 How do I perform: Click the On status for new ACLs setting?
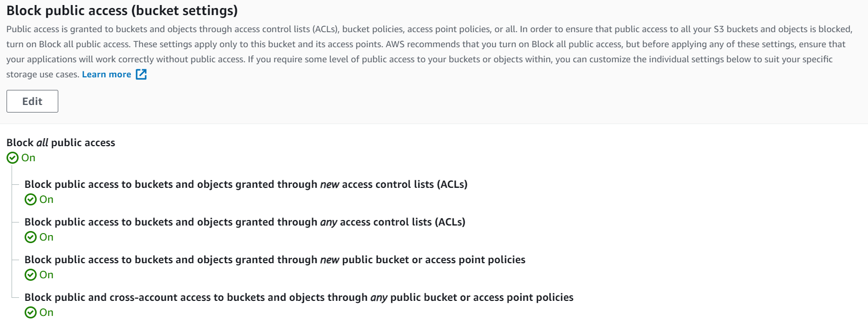[x=46, y=199]
